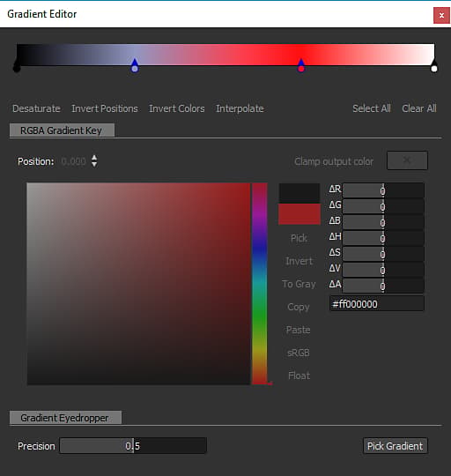The height and width of the screenshot is (476, 451).
Task: Toggle the Clamp output color checkbox
Action: tap(407, 160)
